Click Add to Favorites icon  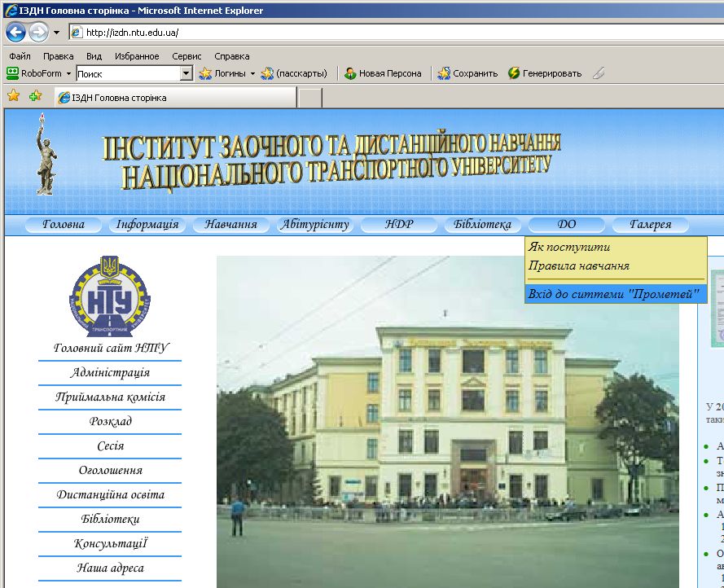point(35,95)
